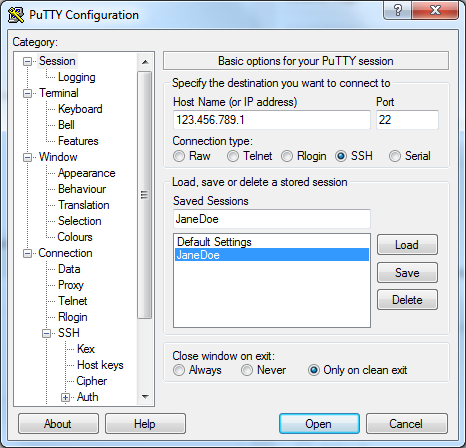This screenshot has width=466, height=448.
Task: Set close window on exit to Never
Action: coord(247,370)
